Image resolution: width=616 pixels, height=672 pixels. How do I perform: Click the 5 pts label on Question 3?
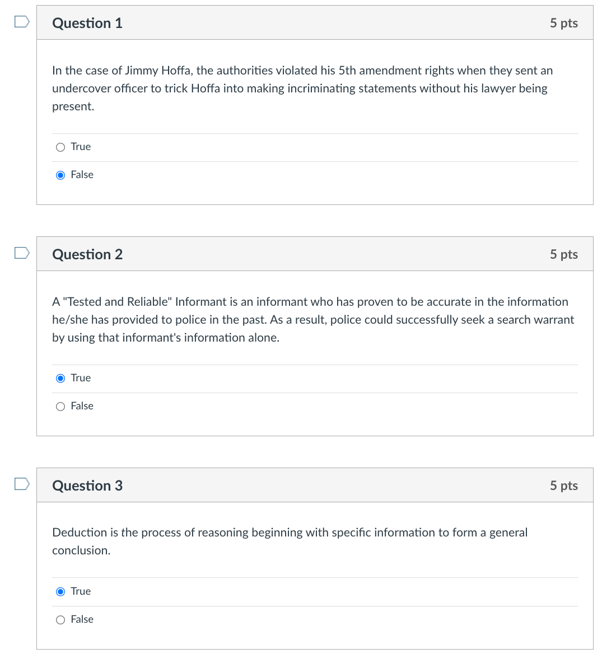[564, 486]
